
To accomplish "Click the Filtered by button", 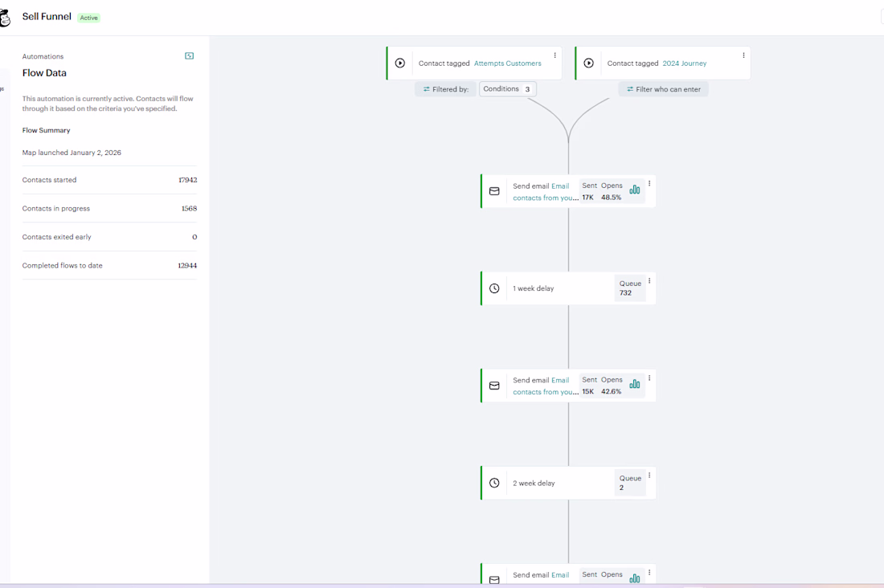I will coord(446,89).
